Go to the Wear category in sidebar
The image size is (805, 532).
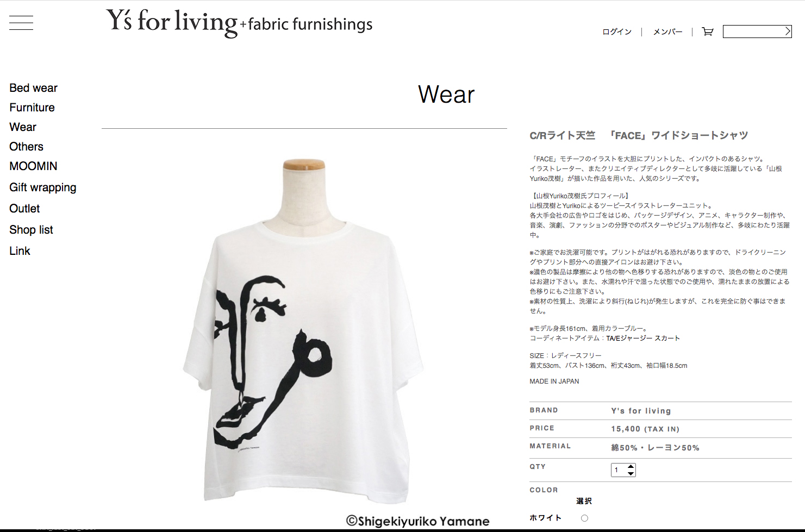point(23,127)
